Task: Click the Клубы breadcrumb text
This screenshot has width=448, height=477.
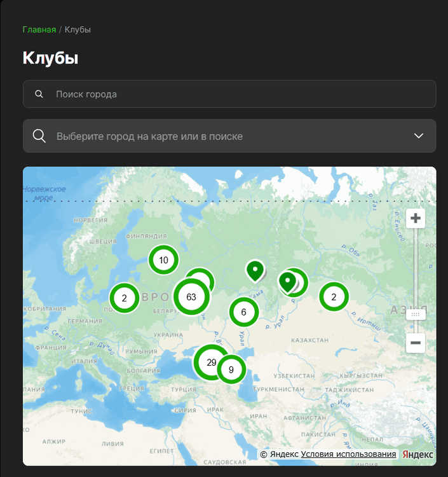Action: point(78,29)
